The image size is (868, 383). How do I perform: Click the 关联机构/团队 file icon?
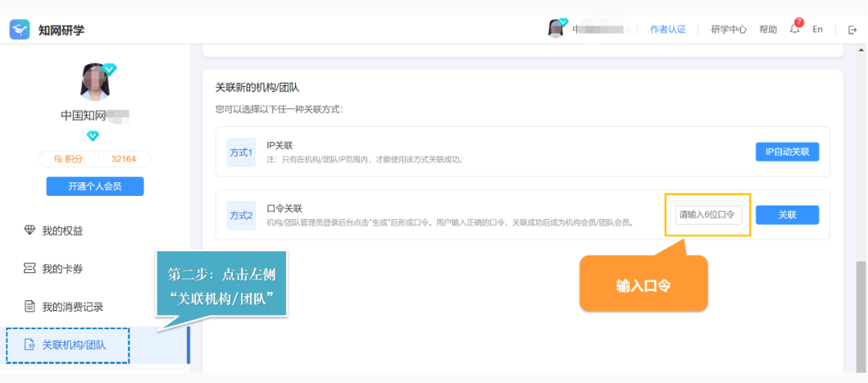[x=30, y=345]
